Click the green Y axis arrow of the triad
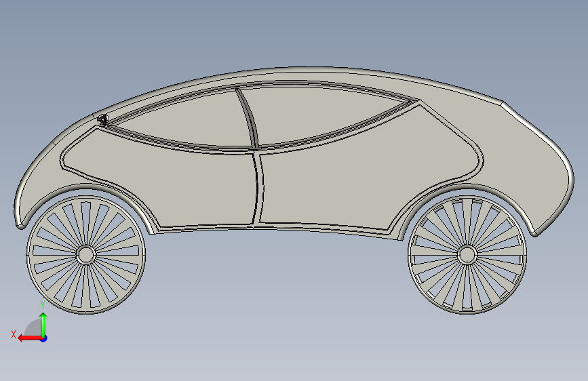This screenshot has height=381, width=588. pos(43,325)
